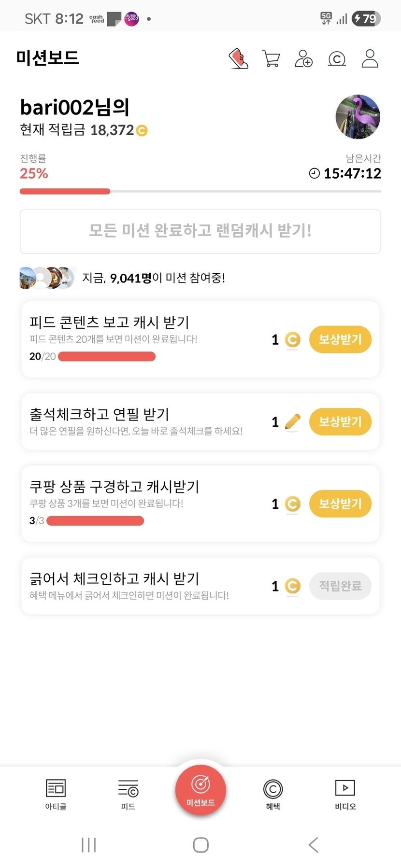
Task: Tap the 25% mission progress bar
Action: [x=200, y=192]
